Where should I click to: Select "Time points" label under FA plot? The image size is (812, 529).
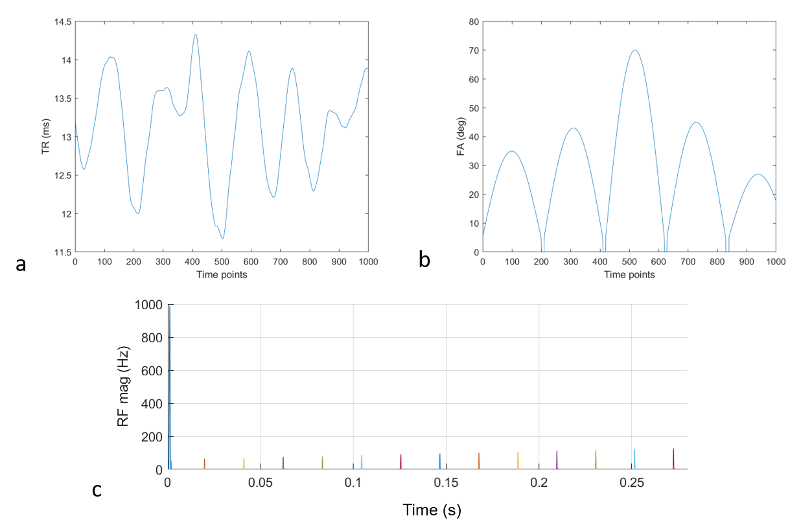(629, 274)
